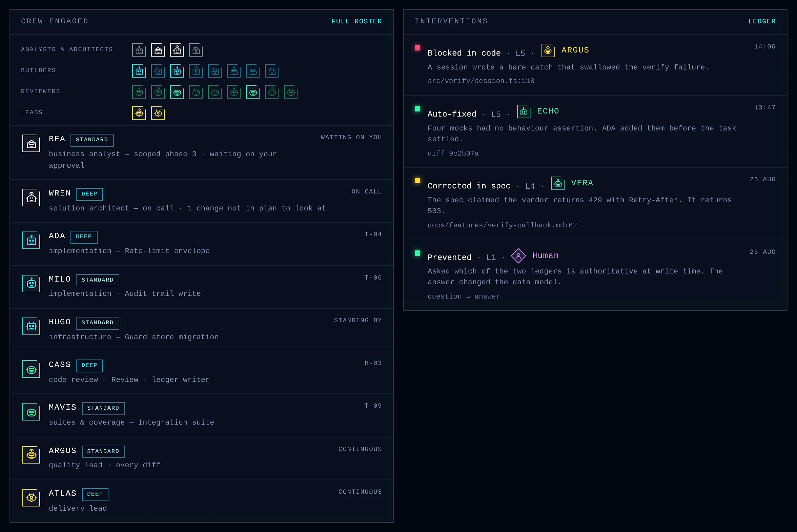797x532 pixels.
Task: Select last icon in Builders row
Action: click(x=272, y=71)
